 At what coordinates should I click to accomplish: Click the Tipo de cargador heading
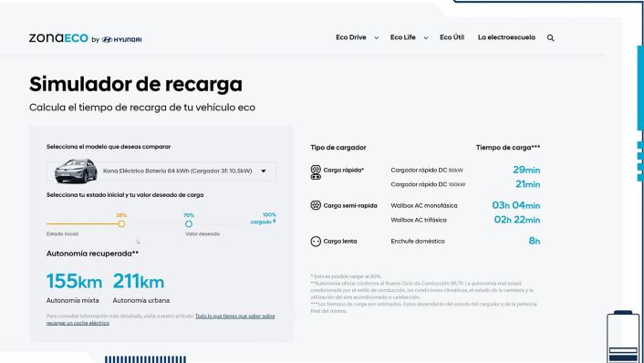point(338,148)
